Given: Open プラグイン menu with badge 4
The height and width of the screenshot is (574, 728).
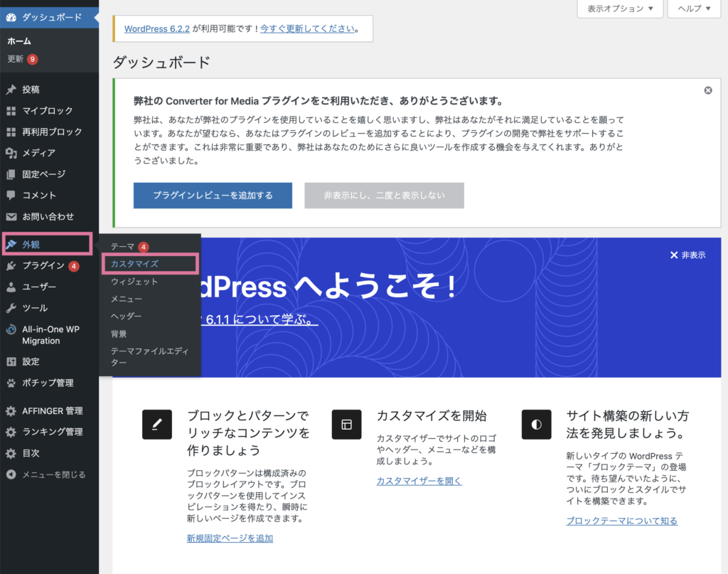Looking at the screenshot, I should tap(49, 265).
